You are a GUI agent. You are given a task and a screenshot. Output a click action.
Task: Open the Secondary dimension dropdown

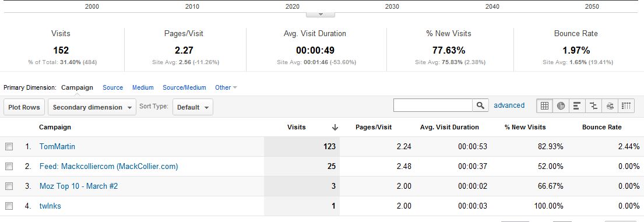tap(92, 107)
